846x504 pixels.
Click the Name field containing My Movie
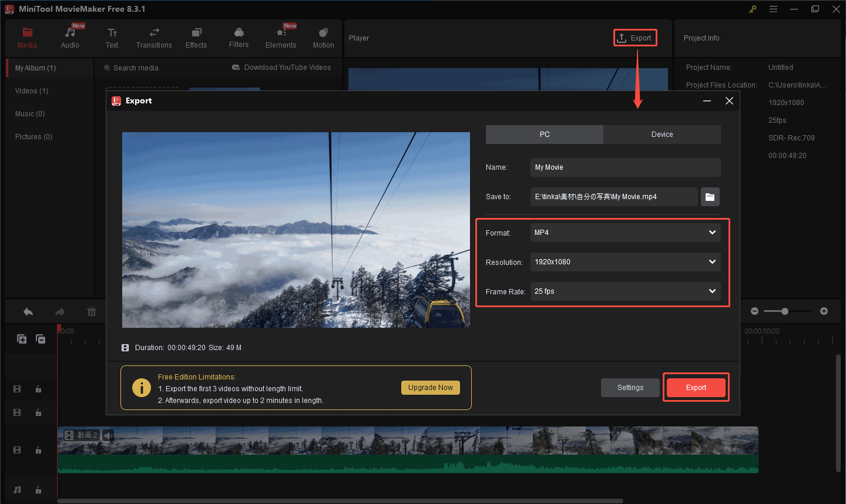[625, 167]
